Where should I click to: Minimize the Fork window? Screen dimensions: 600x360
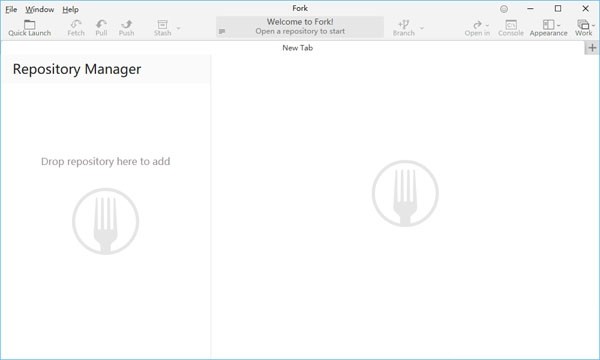click(530, 8)
